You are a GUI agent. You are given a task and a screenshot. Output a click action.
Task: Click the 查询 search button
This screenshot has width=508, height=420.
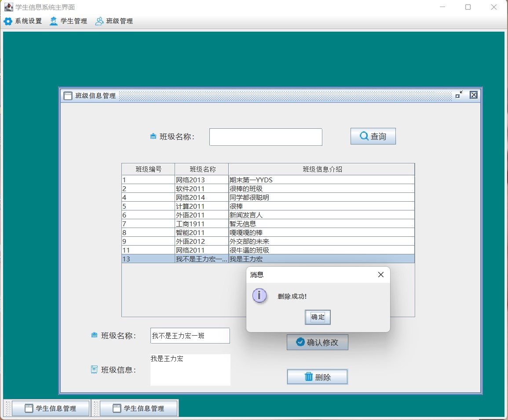373,136
